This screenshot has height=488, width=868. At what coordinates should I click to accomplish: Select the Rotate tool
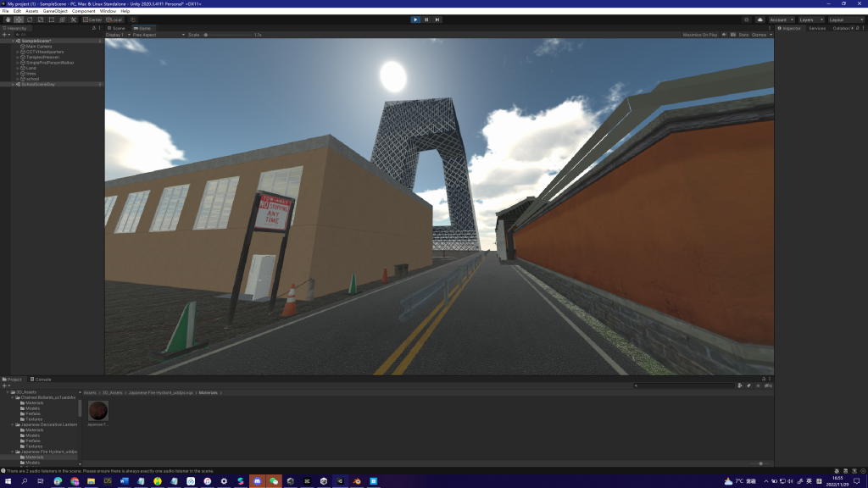[30, 19]
